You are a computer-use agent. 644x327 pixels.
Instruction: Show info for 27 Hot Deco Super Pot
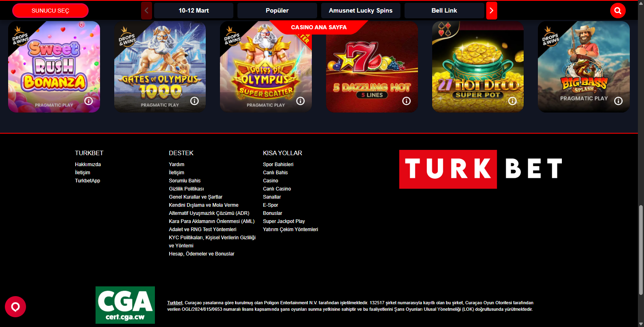coord(512,101)
